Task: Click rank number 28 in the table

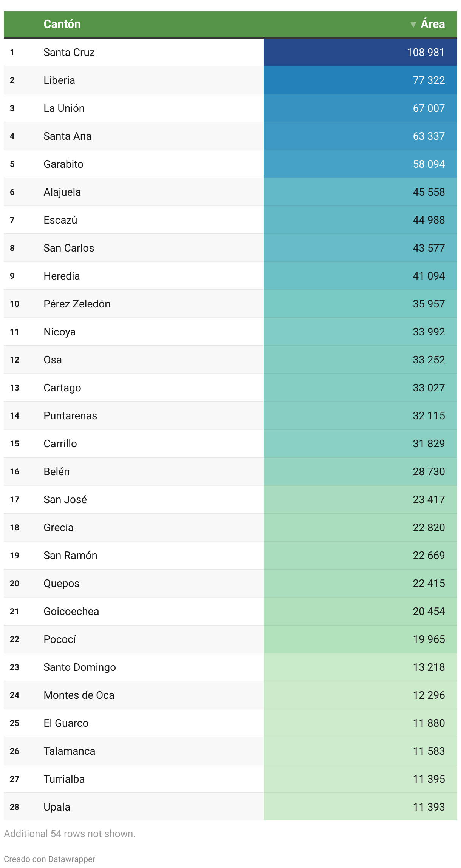Action: 15,807
